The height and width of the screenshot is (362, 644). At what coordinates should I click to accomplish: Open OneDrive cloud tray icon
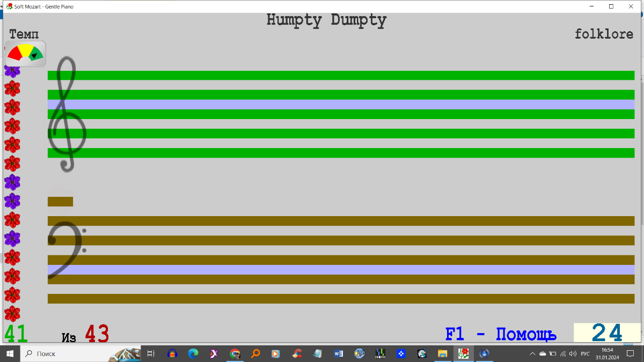pos(543,353)
